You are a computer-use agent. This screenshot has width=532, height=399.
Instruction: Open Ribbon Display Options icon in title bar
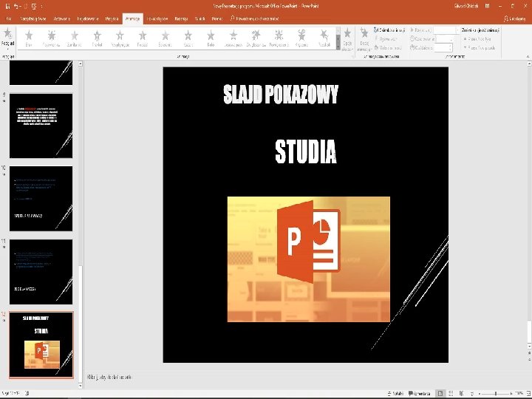pyautogui.click(x=487, y=6)
